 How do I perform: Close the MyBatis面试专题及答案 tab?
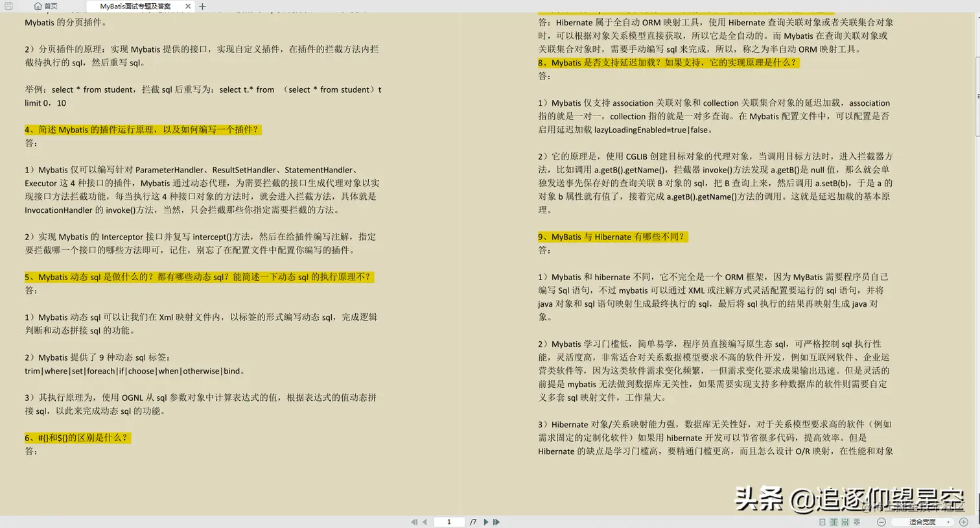(188, 6)
